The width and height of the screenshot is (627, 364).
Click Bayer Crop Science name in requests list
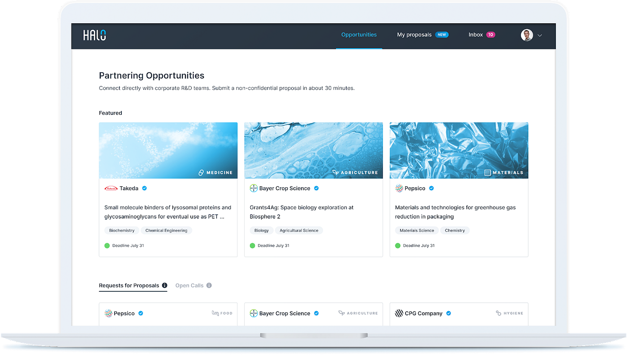(x=285, y=314)
